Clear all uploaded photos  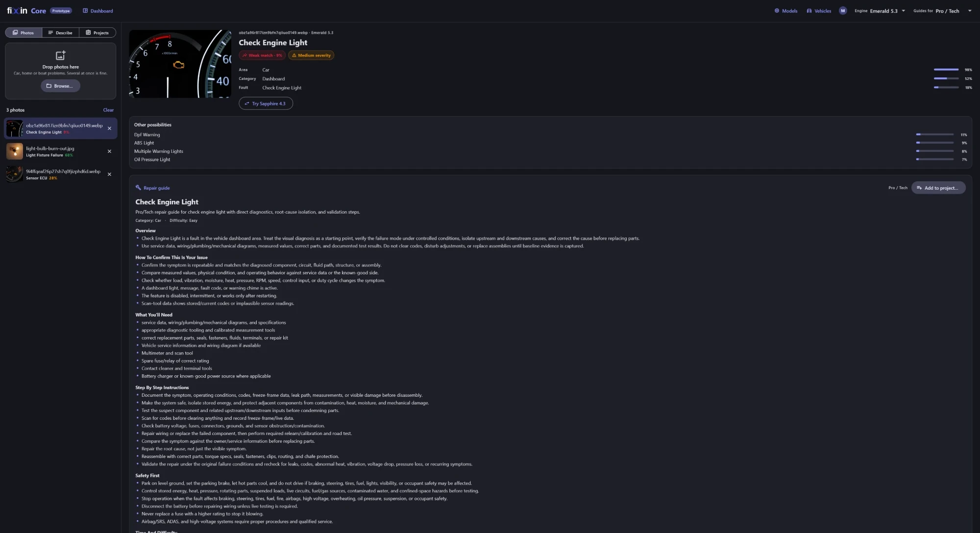click(108, 110)
